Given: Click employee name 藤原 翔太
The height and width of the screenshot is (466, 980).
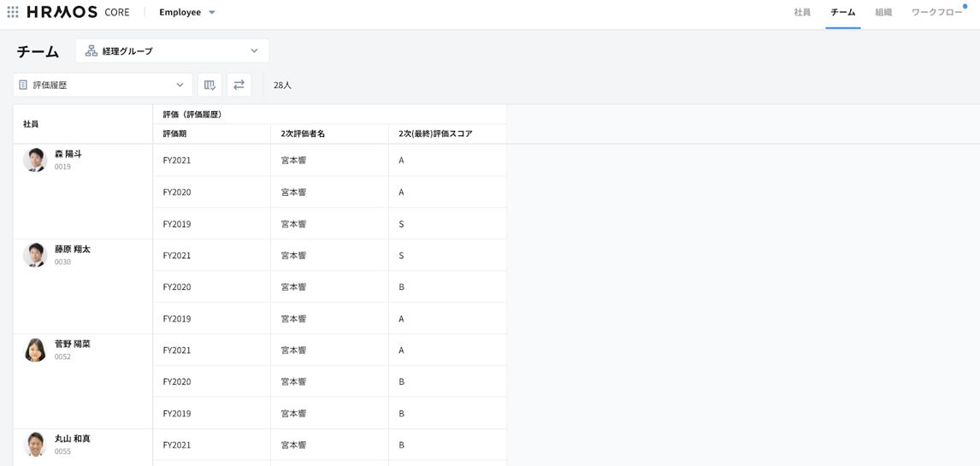Looking at the screenshot, I should (73, 249).
